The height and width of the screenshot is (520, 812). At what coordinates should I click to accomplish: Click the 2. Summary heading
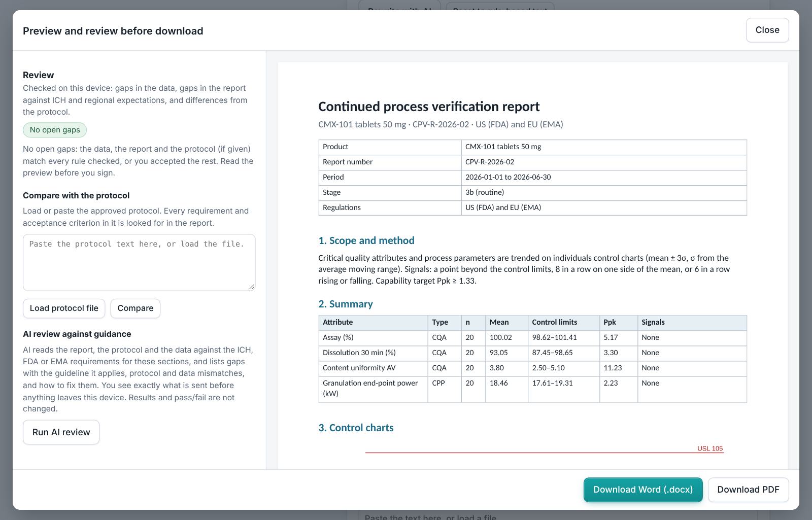(346, 304)
